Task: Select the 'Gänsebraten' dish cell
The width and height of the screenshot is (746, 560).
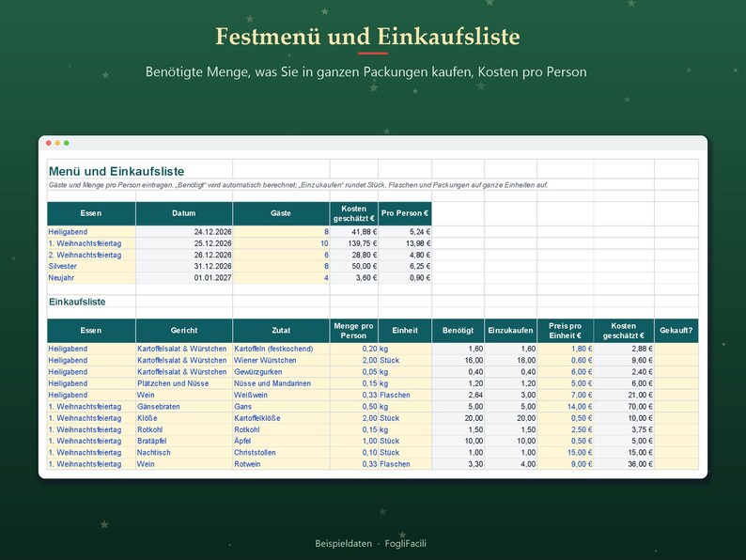Action: coord(184,407)
